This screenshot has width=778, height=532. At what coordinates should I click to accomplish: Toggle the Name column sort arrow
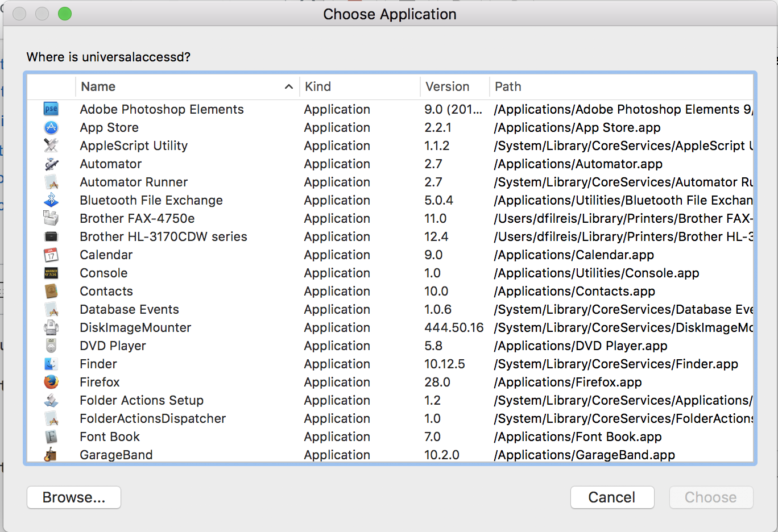click(x=289, y=86)
